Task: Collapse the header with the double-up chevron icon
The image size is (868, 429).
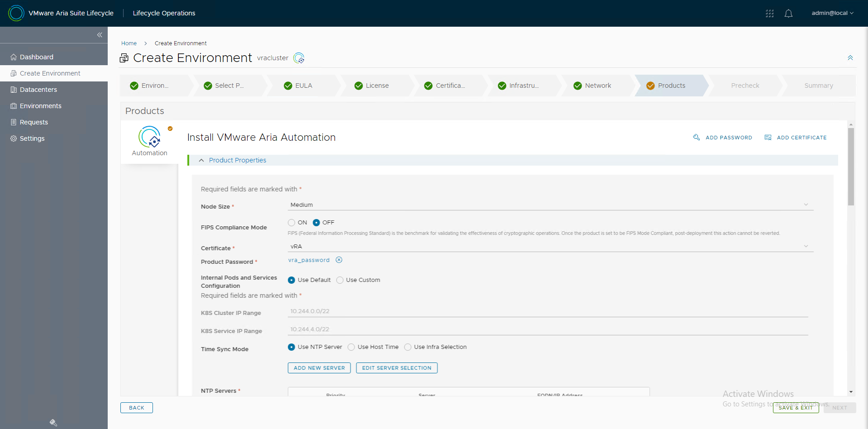Action: [x=850, y=57]
